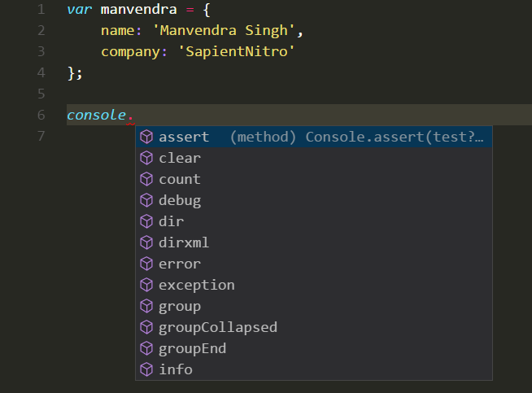Image resolution: width=532 pixels, height=393 pixels.
Task: Click the cube icon next to count
Action: click(x=146, y=179)
